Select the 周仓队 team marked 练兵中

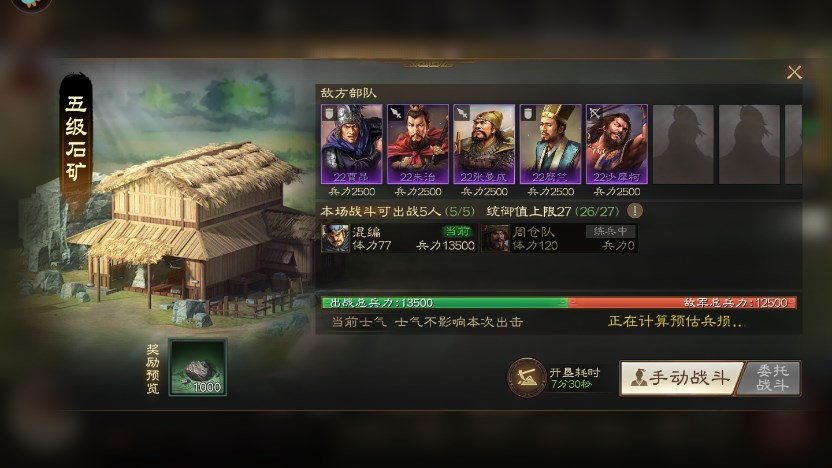click(x=559, y=238)
